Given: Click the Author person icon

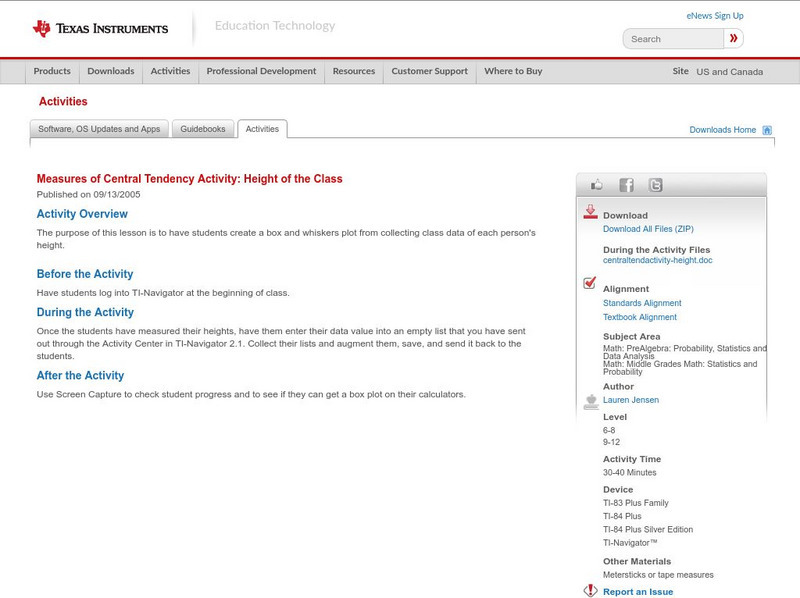Looking at the screenshot, I should point(590,401).
